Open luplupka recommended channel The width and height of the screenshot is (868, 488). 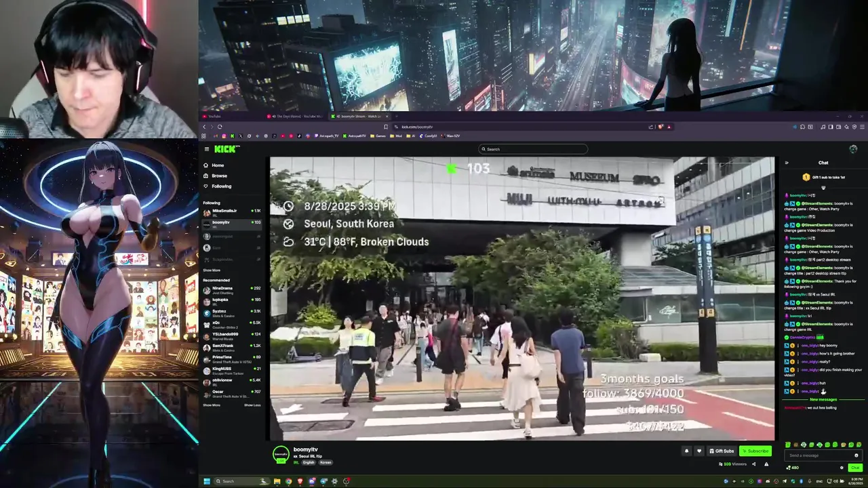[x=232, y=301]
